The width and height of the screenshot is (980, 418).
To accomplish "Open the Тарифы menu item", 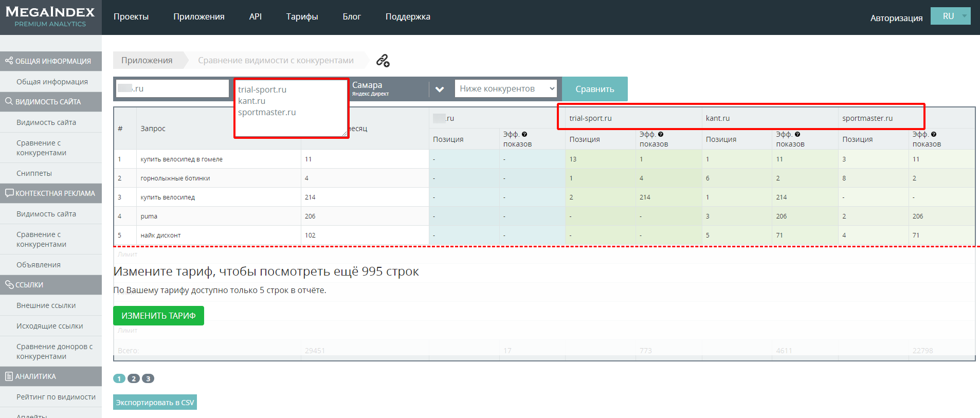I will [x=302, y=16].
